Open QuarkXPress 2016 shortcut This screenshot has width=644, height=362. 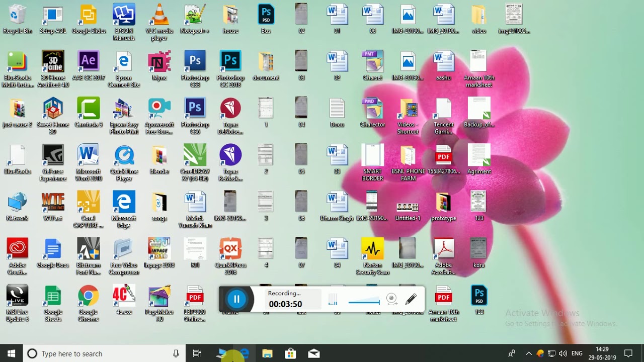(230, 256)
